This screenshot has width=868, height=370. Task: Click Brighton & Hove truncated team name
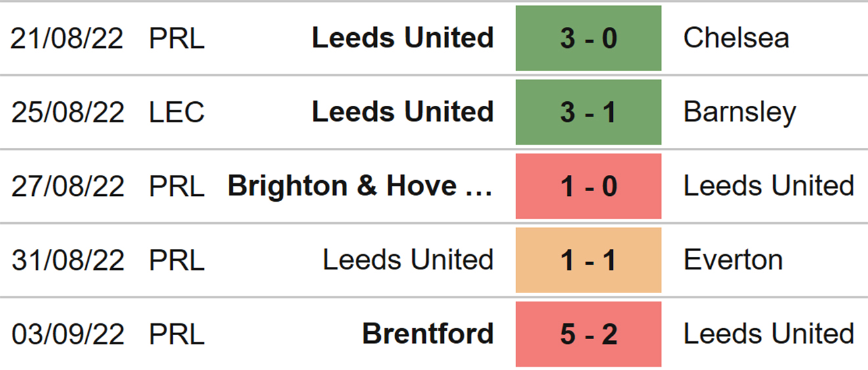[360, 187]
